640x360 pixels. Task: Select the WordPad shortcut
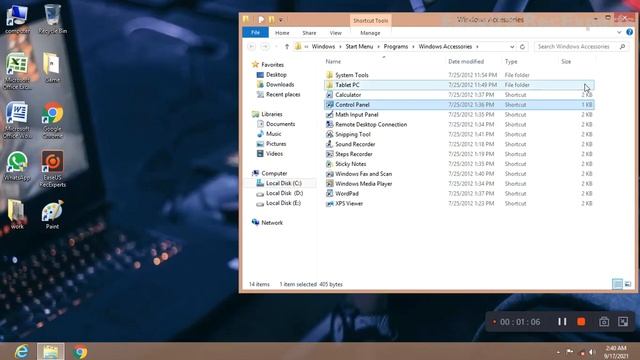coord(459,193)
